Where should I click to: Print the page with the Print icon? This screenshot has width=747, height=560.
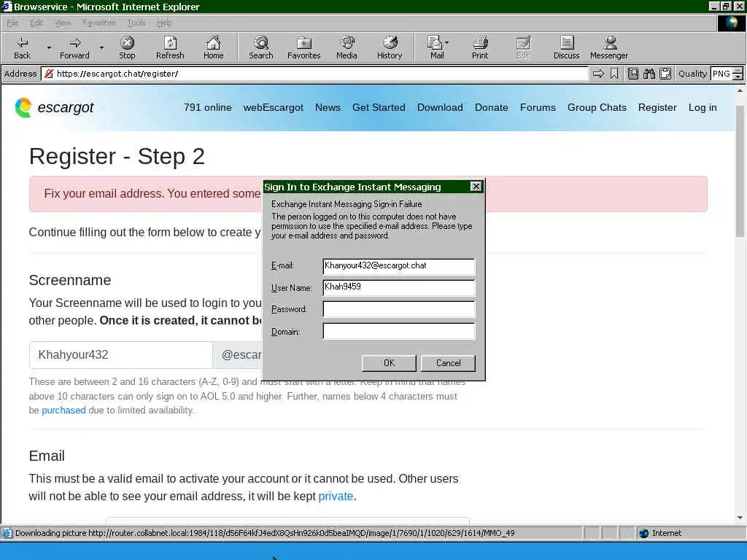[480, 47]
